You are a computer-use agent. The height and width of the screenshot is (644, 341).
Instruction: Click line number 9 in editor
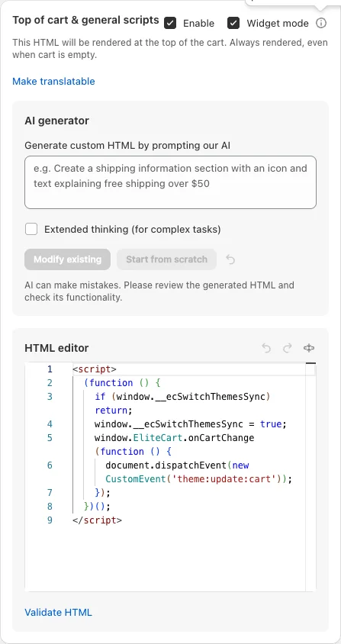tap(50, 520)
